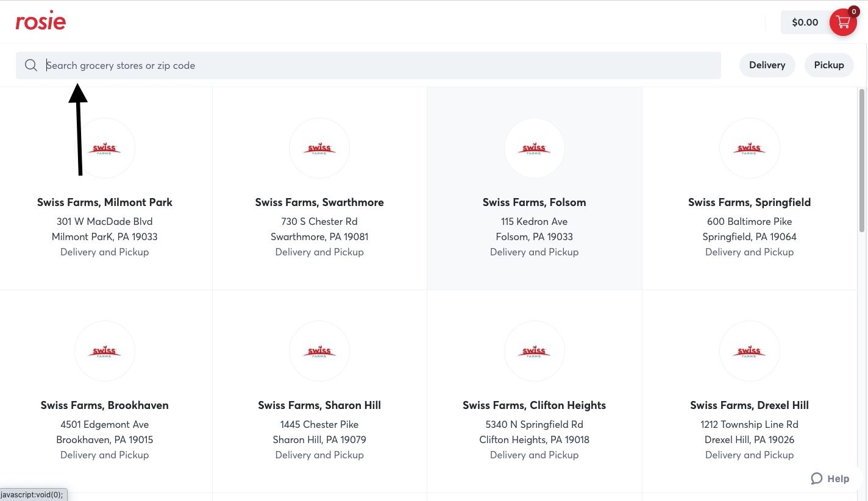Click the Swiss Farms logo for Springfield
The image size is (868, 501).
(749, 148)
